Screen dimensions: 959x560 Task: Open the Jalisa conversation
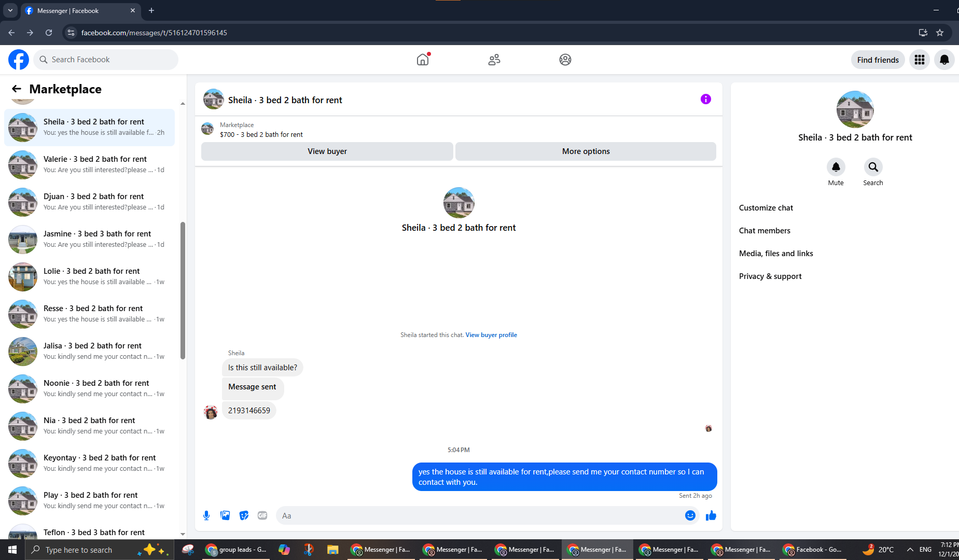[x=89, y=351]
